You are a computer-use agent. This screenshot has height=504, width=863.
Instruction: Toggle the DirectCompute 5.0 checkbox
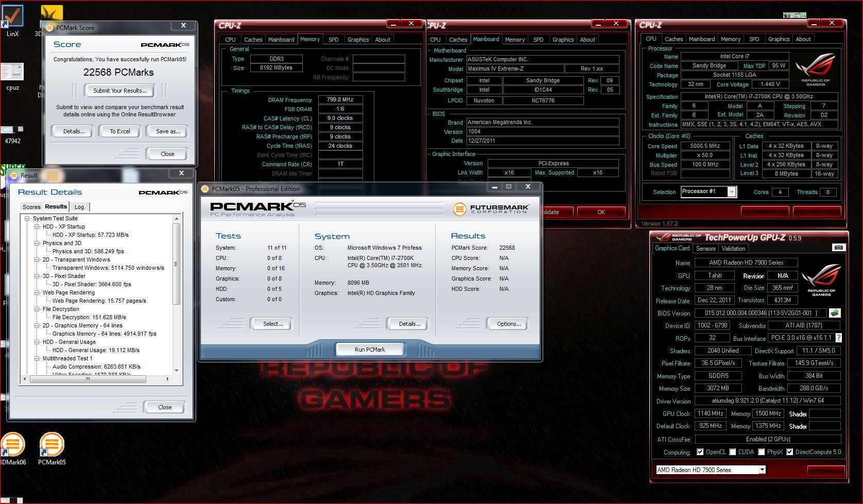[x=789, y=452]
